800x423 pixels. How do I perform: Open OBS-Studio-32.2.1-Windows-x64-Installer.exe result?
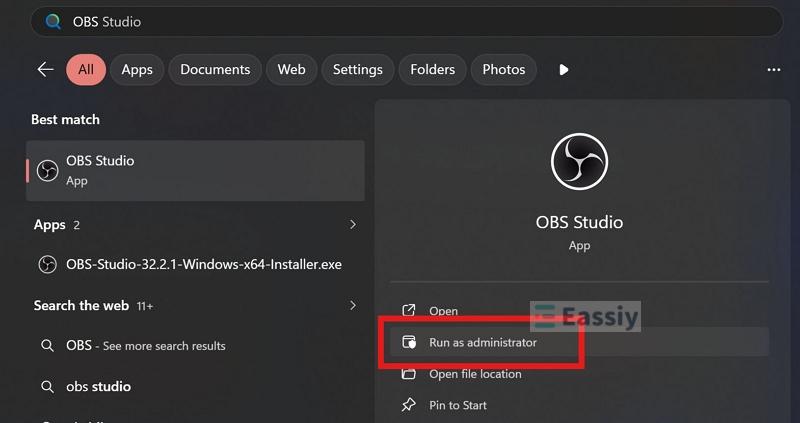click(195, 264)
